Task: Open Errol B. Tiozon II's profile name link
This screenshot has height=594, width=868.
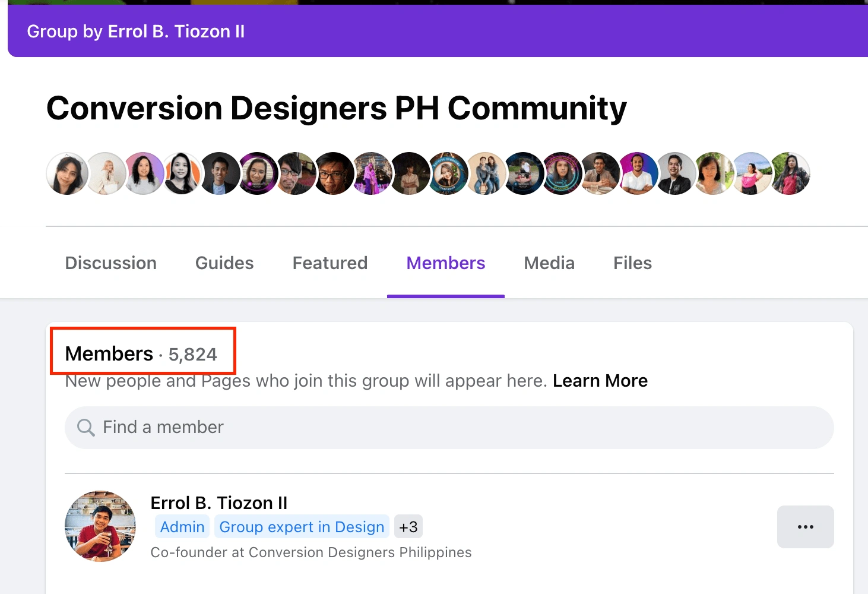Action: pyautogui.click(x=219, y=503)
